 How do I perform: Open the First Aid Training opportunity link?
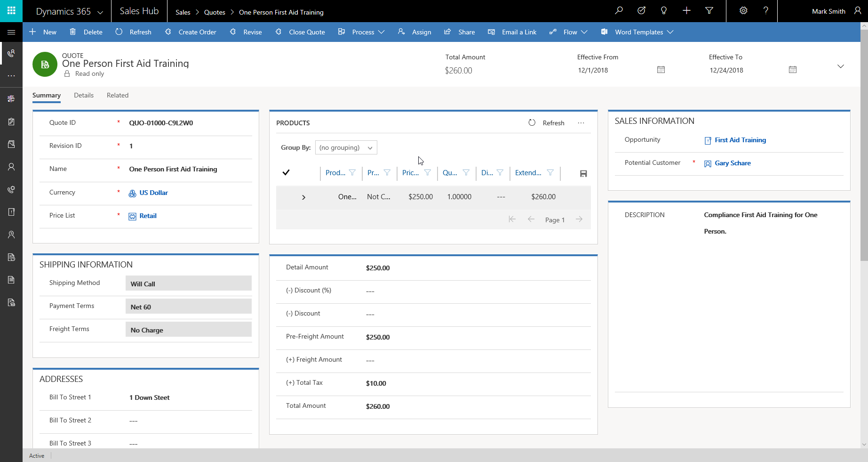pyautogui.click(x=740, y=140)
